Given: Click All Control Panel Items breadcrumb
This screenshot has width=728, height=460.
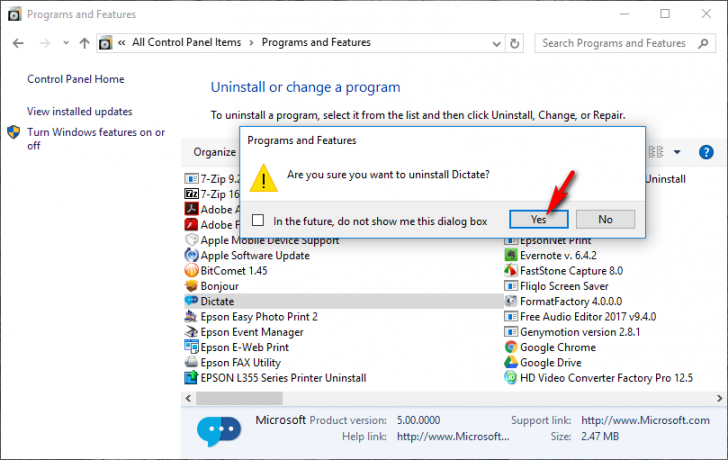Looking at the screenshot, I should (x=187, y=43).
